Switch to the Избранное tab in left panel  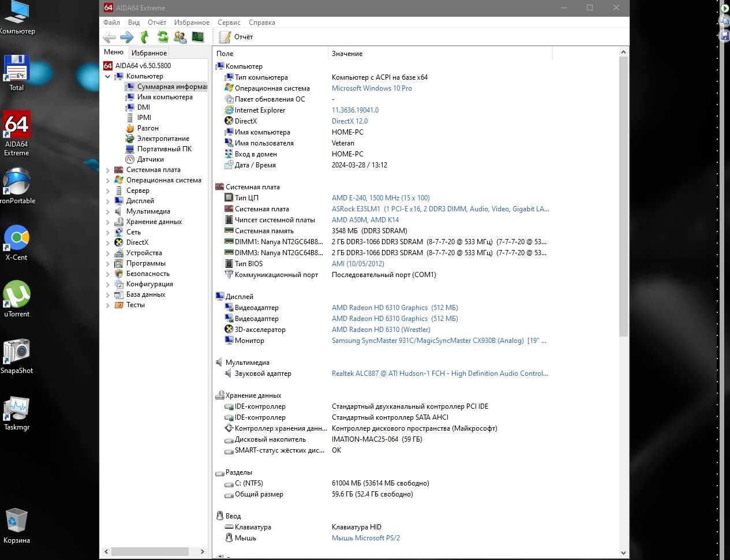pos(149,53)
